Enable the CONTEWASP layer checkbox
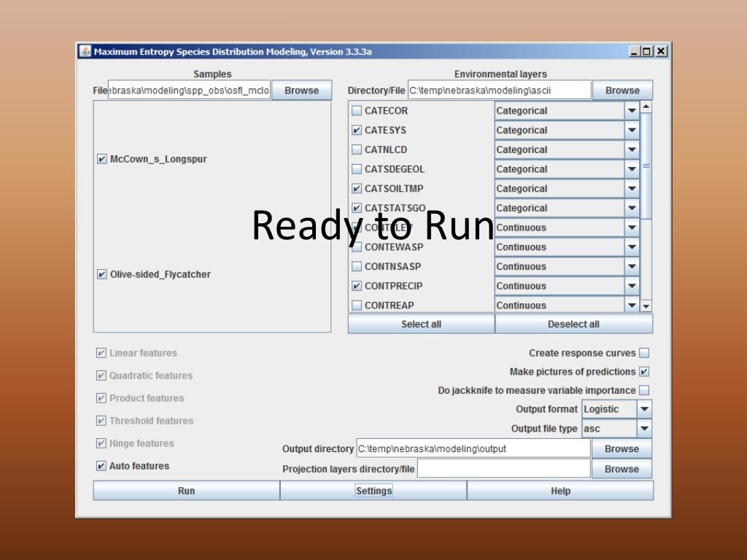 [356, 247]
